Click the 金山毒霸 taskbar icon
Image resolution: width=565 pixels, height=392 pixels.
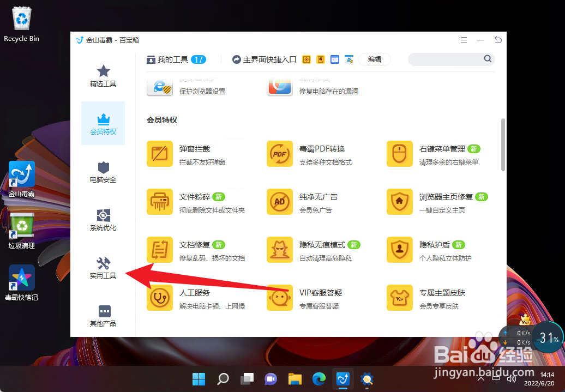(342, 379)
